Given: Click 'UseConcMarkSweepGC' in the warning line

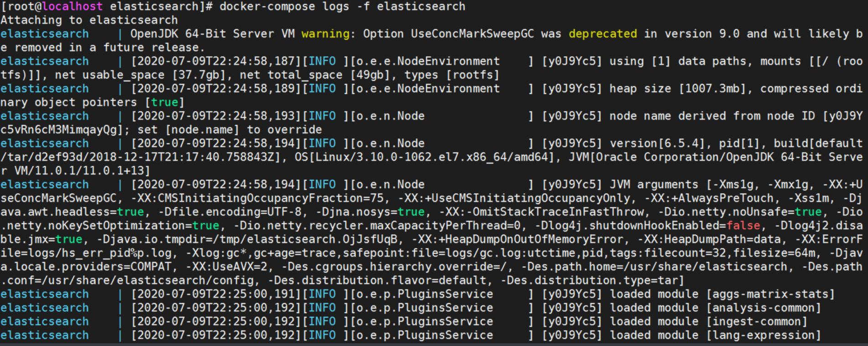Looking at the screenshot, I should tap(472, 34).
